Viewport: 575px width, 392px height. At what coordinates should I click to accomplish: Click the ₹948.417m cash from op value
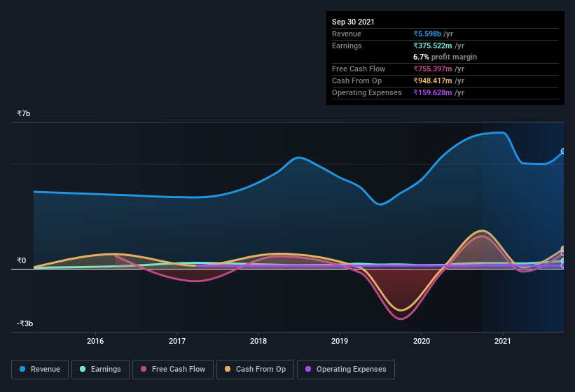pos(433,80)
